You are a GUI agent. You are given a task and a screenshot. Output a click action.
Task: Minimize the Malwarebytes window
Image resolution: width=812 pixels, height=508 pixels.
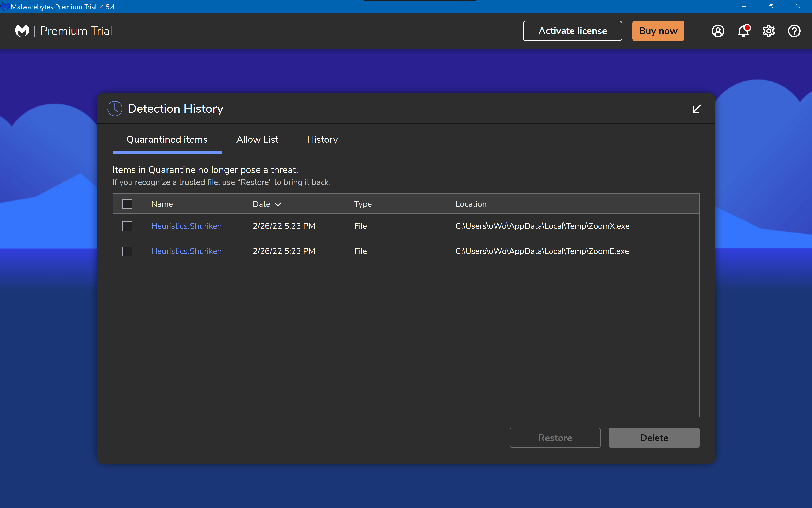(x=744, y=6)
